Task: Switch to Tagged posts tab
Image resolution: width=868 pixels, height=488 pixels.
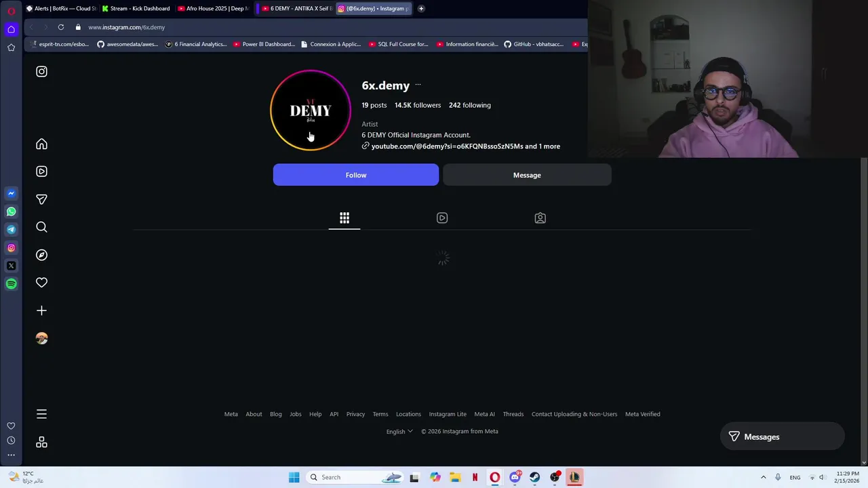Action: point(540,218)
